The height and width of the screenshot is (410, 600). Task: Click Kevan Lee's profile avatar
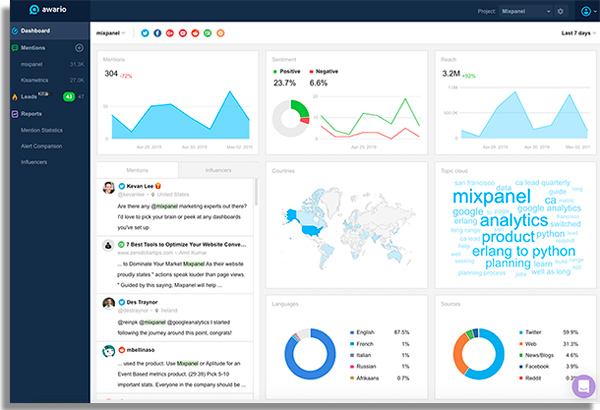(109, 188)
